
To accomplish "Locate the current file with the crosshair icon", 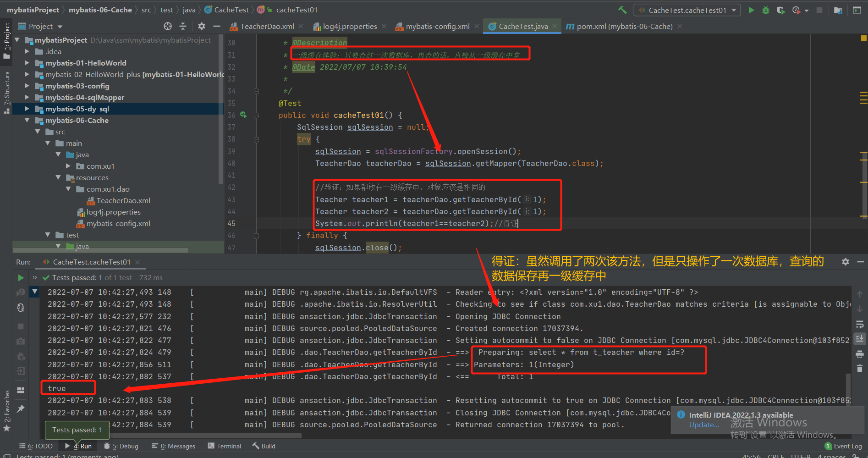I will 168,26.
